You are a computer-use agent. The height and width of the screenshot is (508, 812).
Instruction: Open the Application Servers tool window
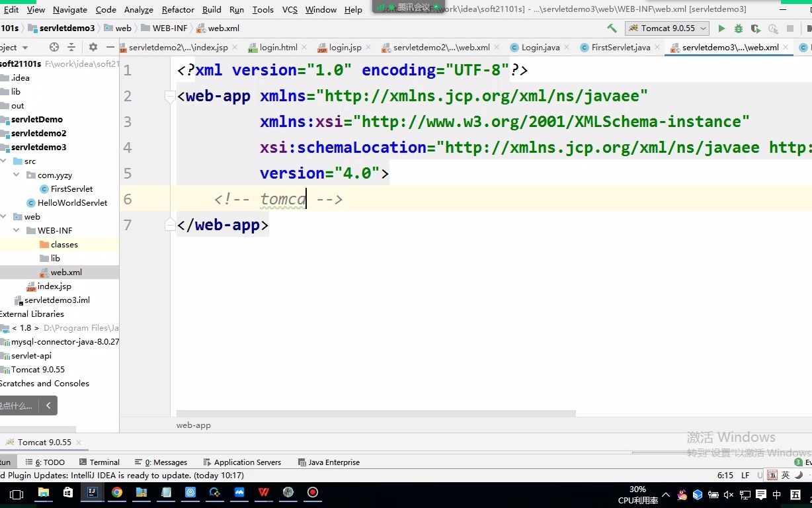coord(243,462)
